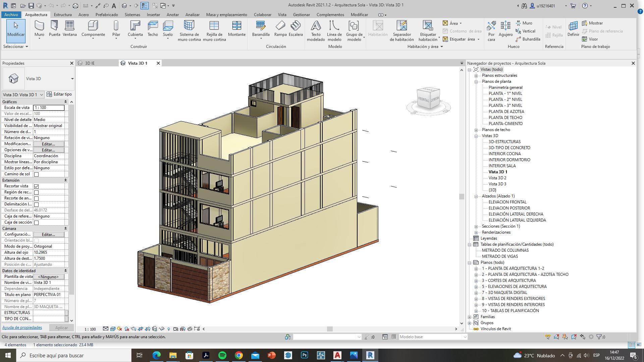Open the Estructura ribbon tab
Screen dimensions: 644x362
pos(63,15)
